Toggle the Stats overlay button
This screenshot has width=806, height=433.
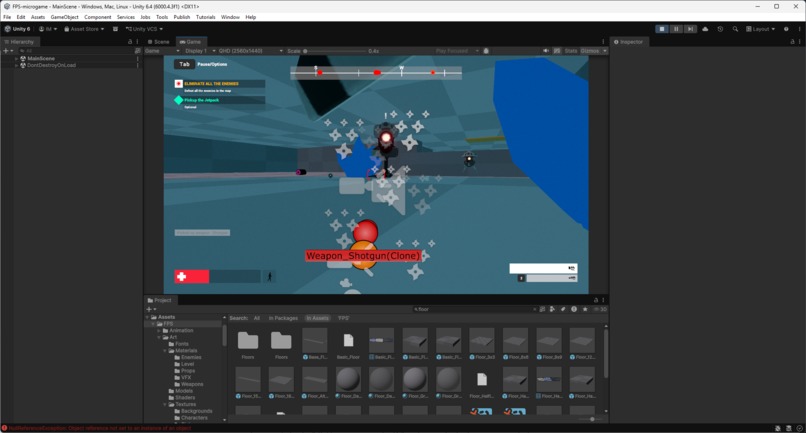click(571, 51)
